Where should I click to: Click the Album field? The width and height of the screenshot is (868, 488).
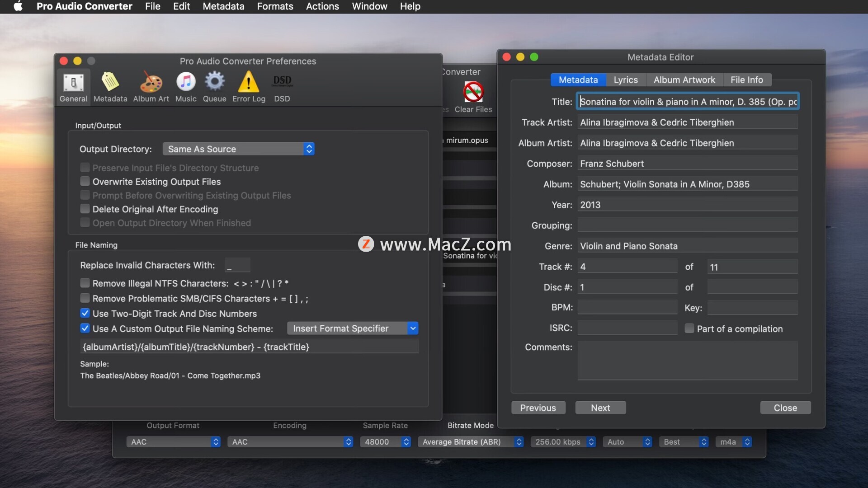click(x=688, y=184)
